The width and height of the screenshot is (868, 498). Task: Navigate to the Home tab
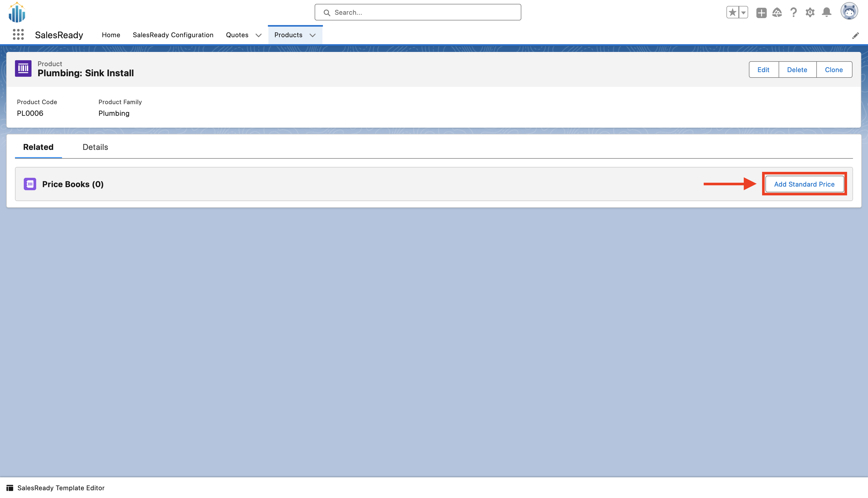pyautogui.click(x=111, y=35)
